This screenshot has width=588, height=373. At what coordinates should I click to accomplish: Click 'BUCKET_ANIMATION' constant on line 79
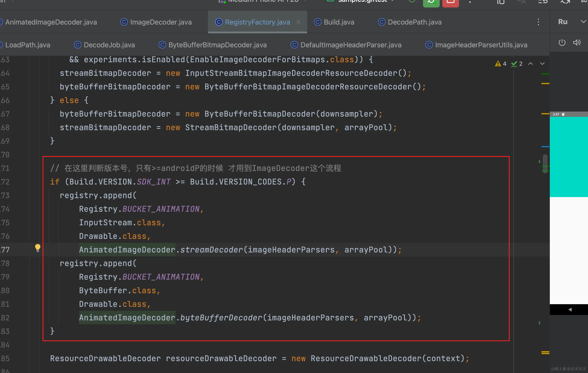(161, 277)
